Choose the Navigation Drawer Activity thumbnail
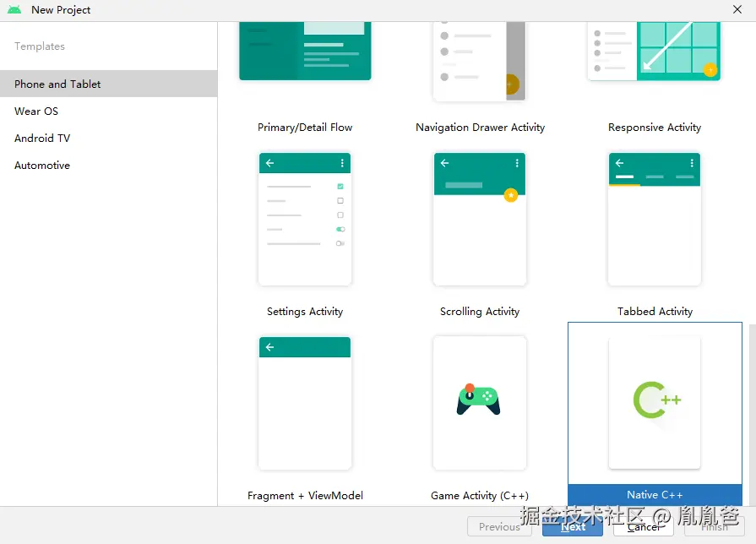 (x=480, y=62)
